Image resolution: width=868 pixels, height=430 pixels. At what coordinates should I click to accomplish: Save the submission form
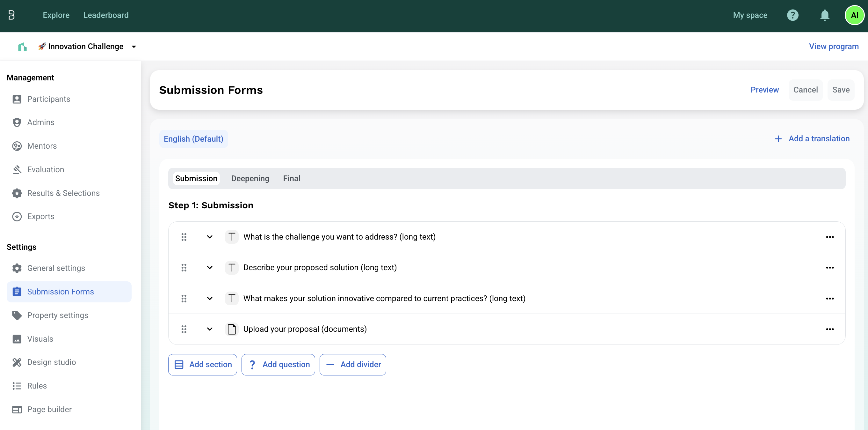(841, 90)
